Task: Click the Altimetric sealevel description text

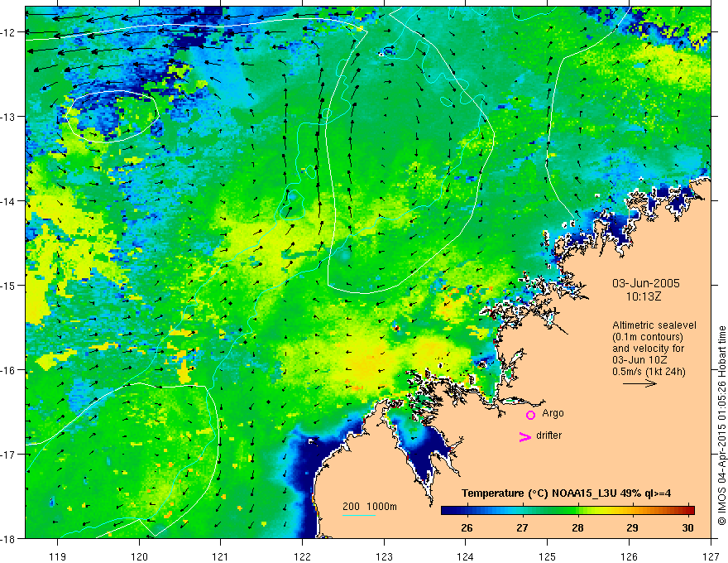Action: 654,349
